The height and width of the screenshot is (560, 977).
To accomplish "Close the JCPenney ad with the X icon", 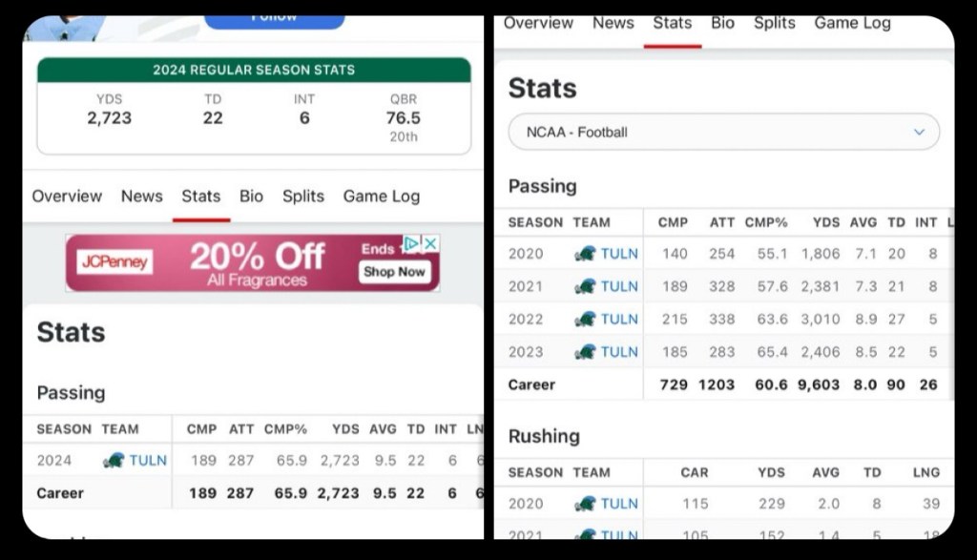I will coord(430,244).
